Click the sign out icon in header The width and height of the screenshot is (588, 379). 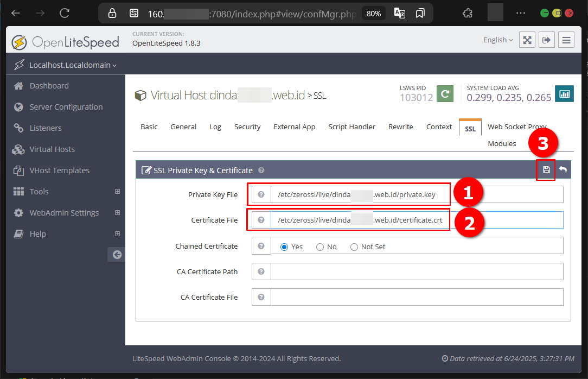tap(546, 40)
